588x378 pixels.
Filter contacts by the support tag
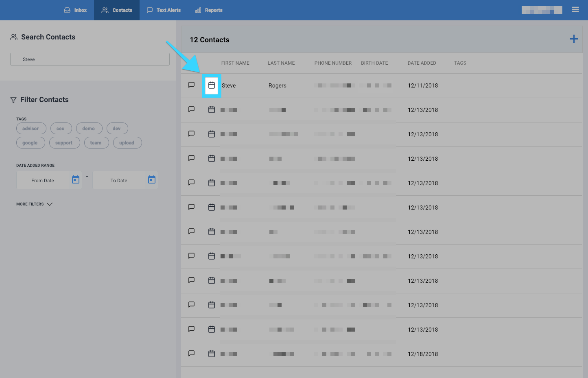click(x=65, y=143)
